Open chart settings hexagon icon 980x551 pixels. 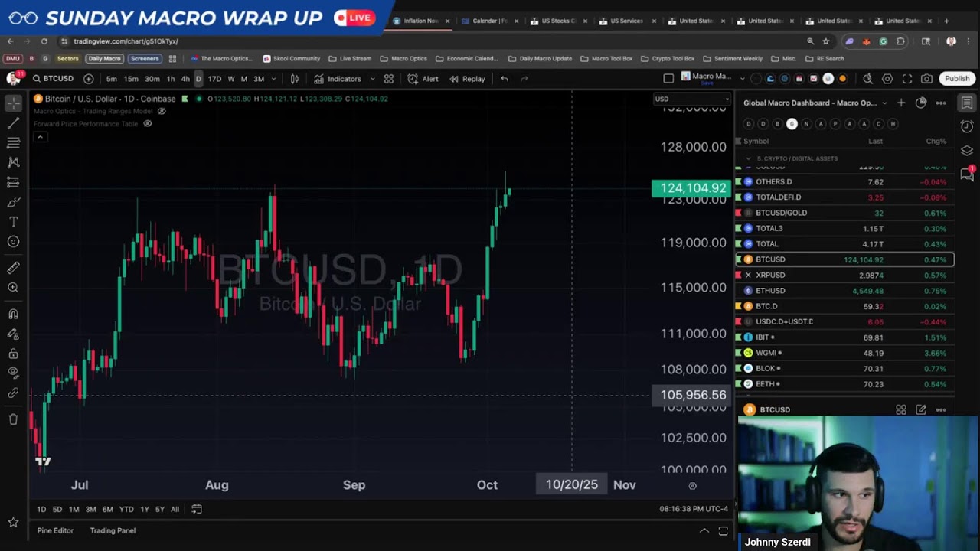click(887, 79)
